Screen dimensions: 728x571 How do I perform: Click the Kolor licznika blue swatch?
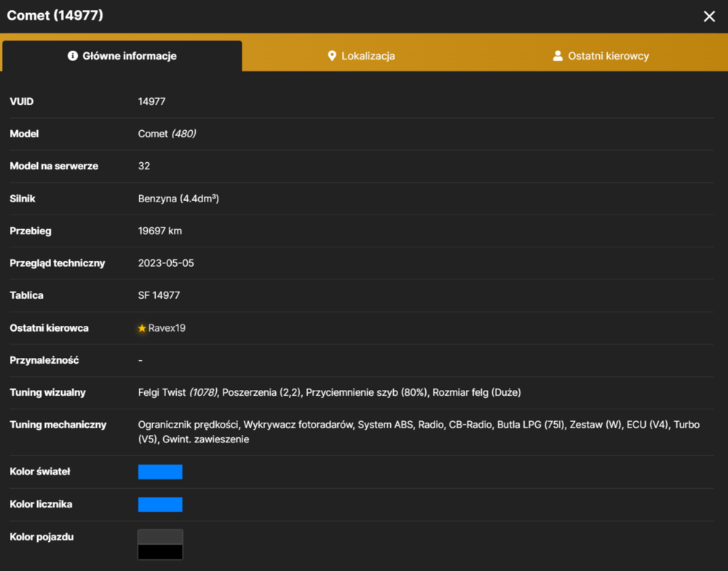(x=160, y=504)
